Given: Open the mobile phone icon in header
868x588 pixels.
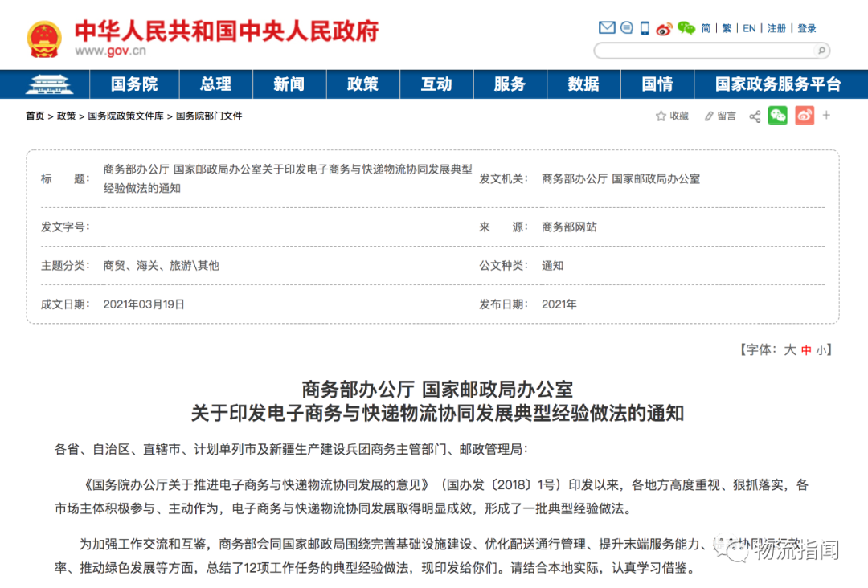Looking at the screenshot, I should pos(645,28).
